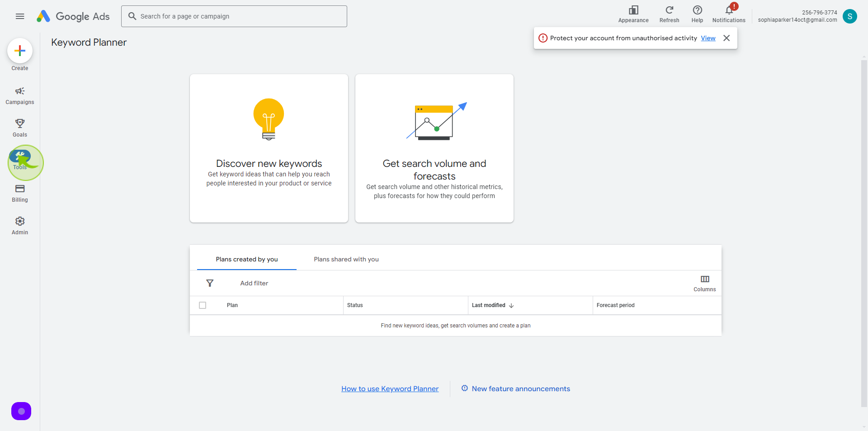This screenshot has height=431, width=868.
Task: Open the hamburger main menu
Action: [20, 16]
